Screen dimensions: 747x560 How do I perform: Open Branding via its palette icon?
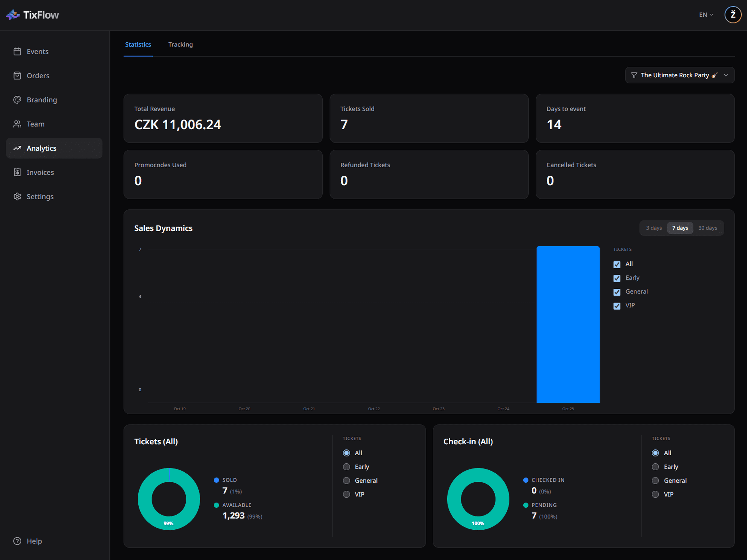tap(17, 100)
